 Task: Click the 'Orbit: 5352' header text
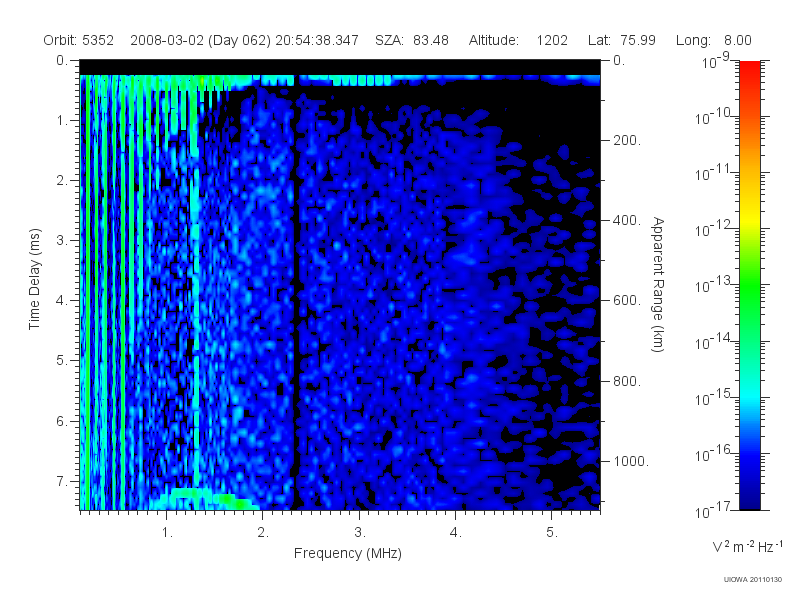pos(79,40)
